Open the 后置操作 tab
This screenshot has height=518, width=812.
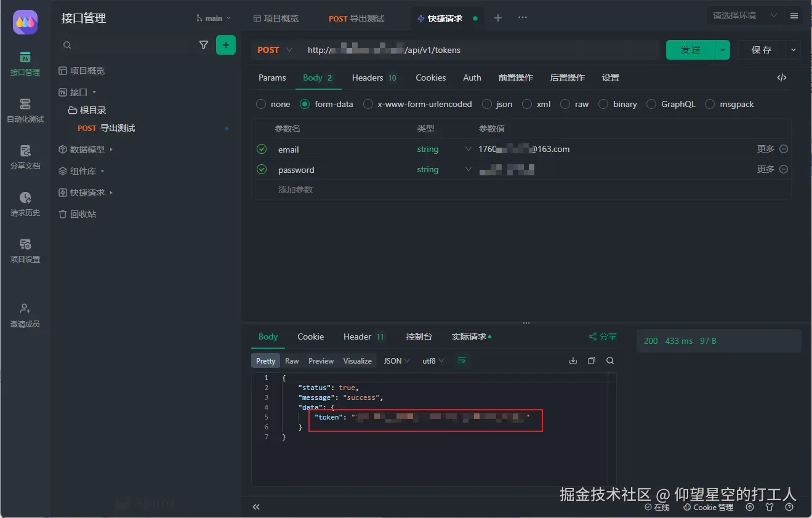pyautogui.click(x=567, y=78)
